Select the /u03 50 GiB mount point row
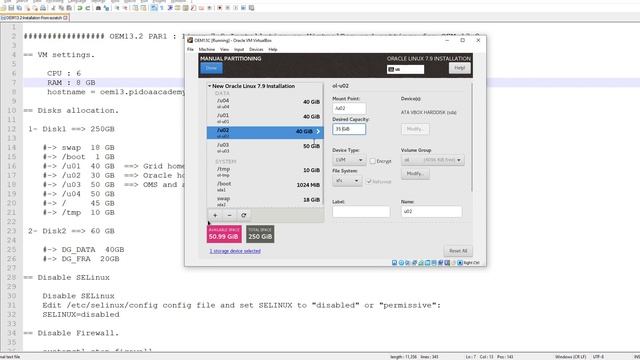Image resolution: width=640 pixels, height=360 pixels. pos(265,147)
